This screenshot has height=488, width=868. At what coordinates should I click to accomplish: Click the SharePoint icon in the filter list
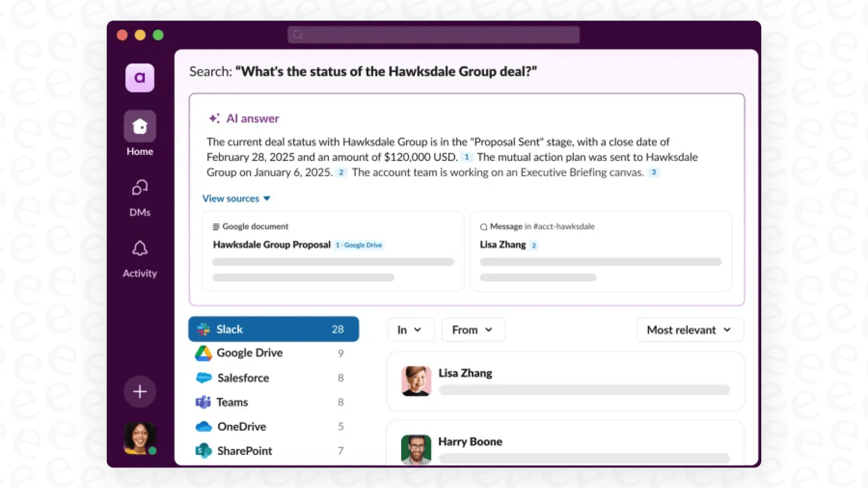(x=204, y=450)
